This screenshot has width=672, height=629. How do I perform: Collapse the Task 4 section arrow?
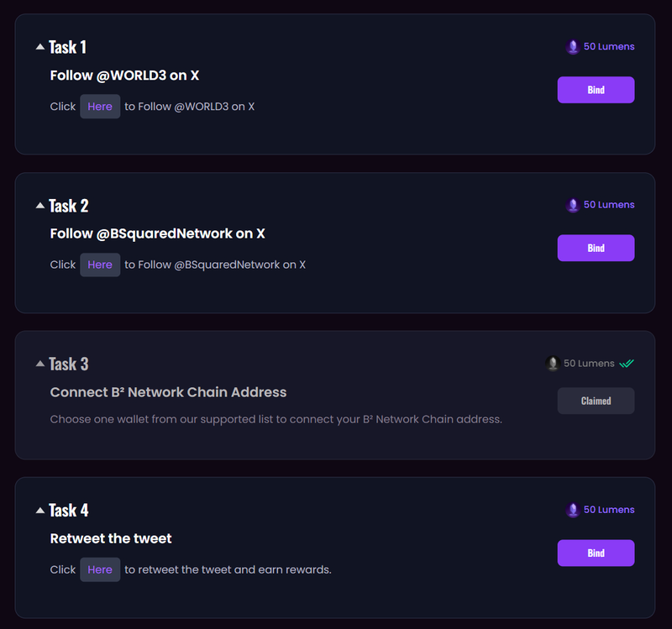40,510
